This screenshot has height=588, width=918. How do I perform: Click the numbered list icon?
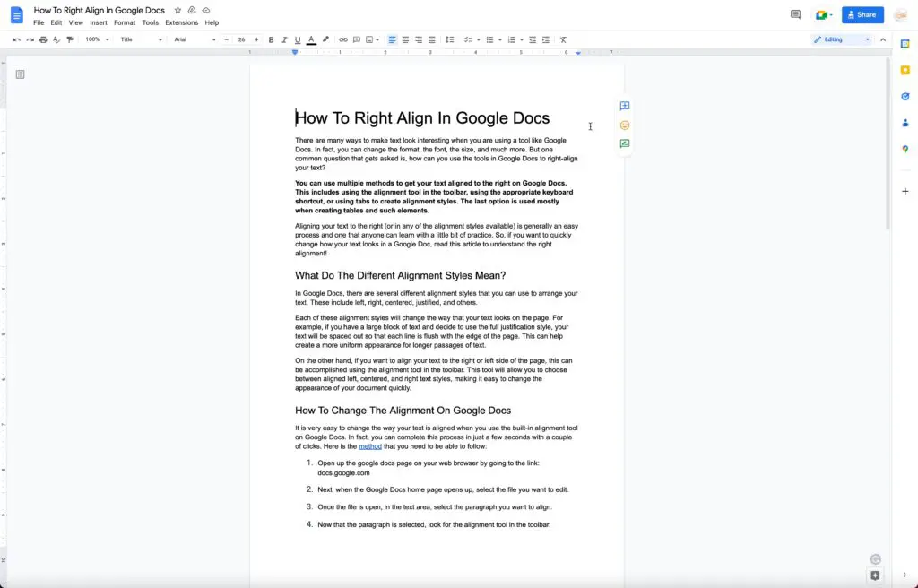511,39
